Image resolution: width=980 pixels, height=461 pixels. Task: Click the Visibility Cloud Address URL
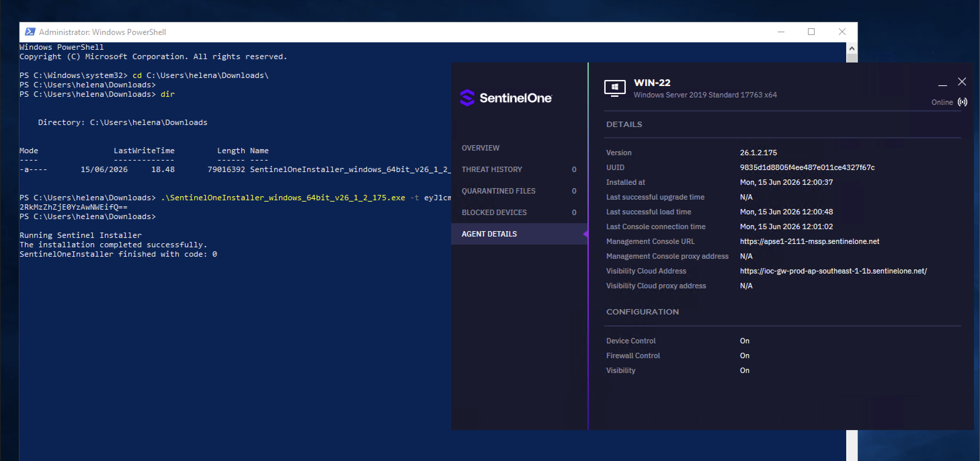(833, 271)
